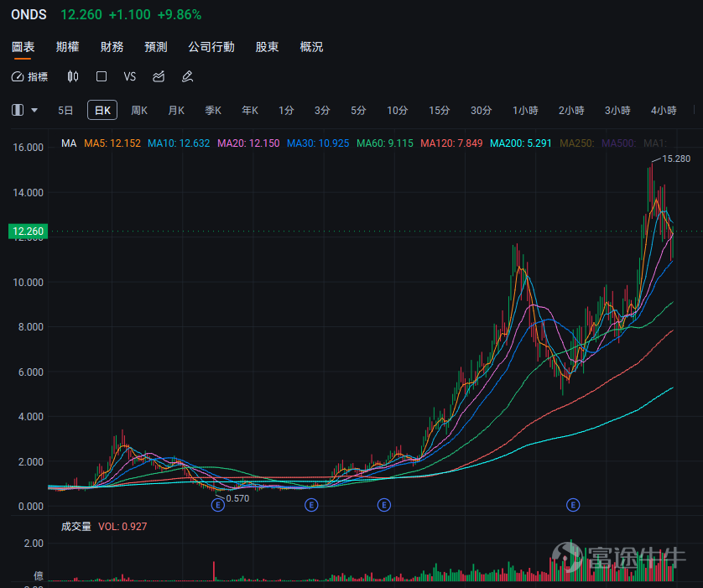Click the earliest earnings E marker
Screen dimensions: 703x588
218,506
